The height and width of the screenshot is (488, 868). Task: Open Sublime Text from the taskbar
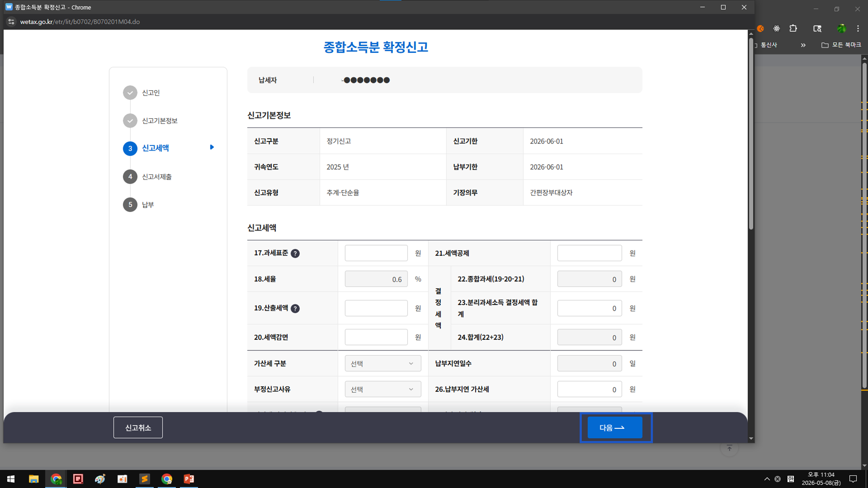(x=144, y=479)
